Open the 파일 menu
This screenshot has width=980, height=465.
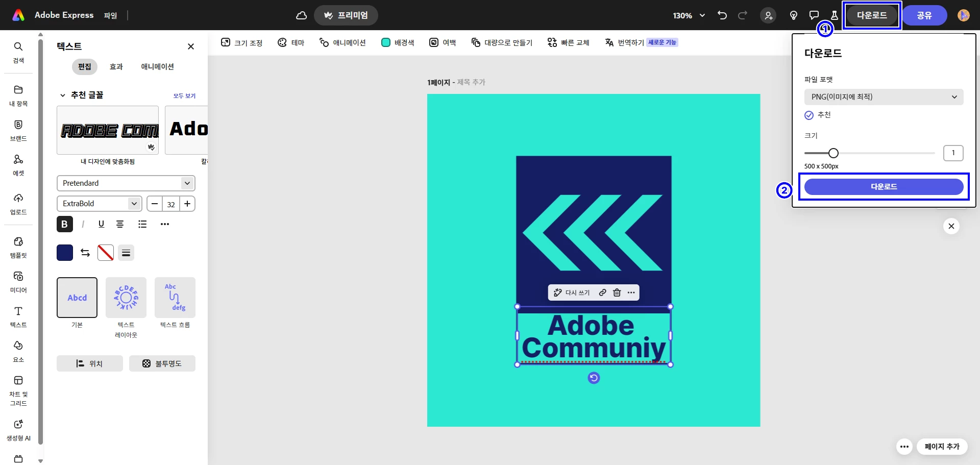[x=111, y=15]
